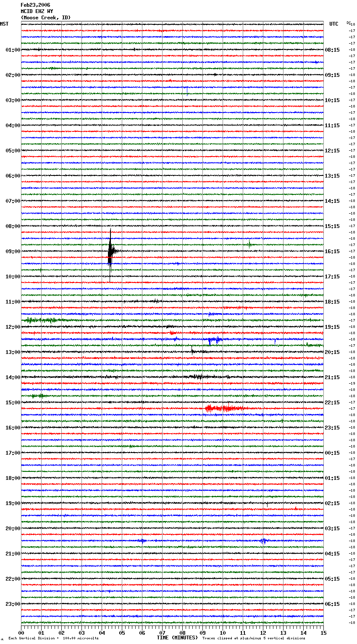The height and width of the screenshot is (644, 357).
Task: Click the 12:15 UTC time label
Action: pos(332,151)
